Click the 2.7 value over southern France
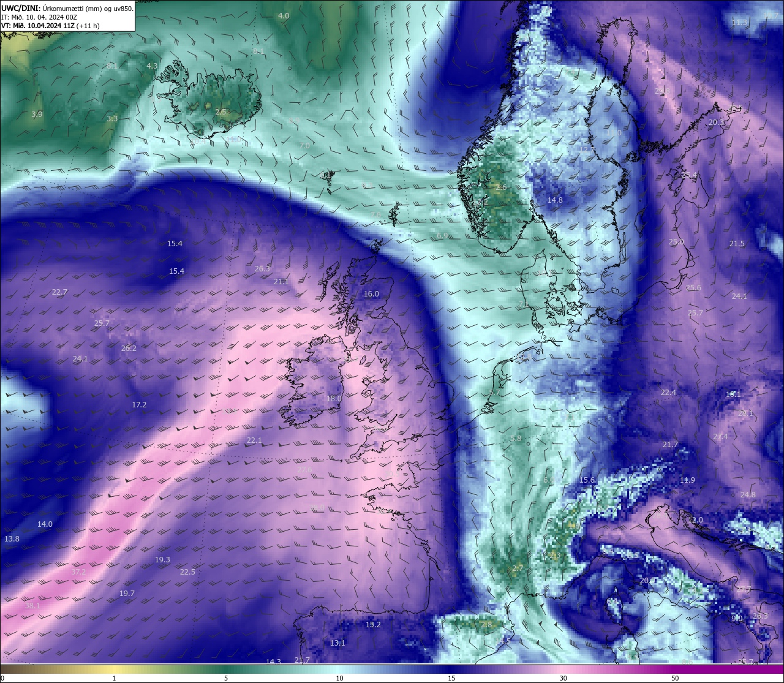This screenshot has width=784, height=683. 518,568
